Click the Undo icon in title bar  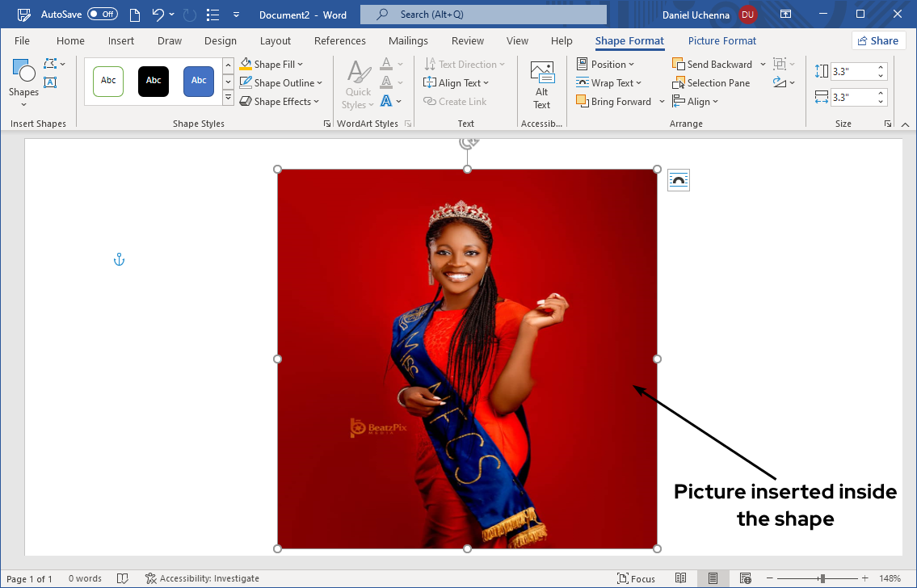158,15
